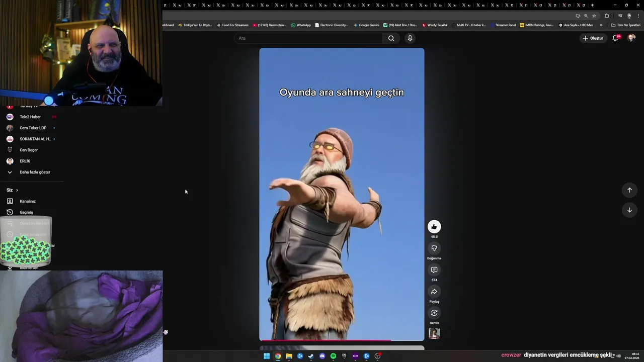This screenshot has height=362, width=644.
Task: Open the taskbar clock showing 08:41
Action: [x=632, y=356]
